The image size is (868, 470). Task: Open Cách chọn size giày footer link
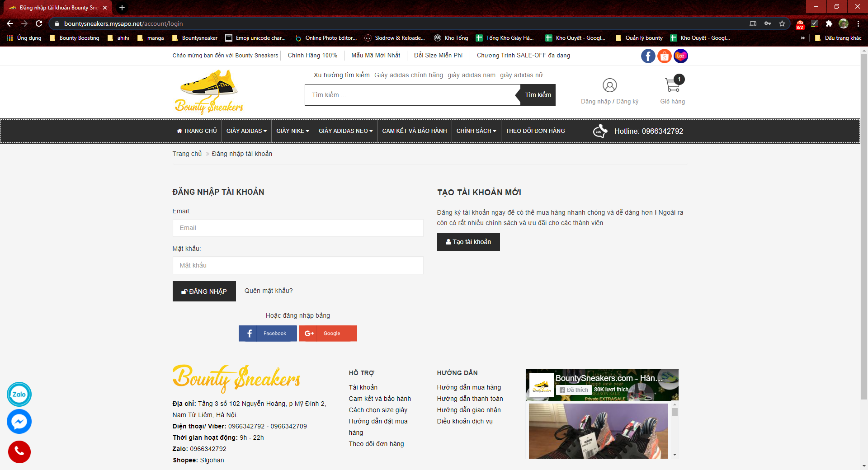click(378, 410)
